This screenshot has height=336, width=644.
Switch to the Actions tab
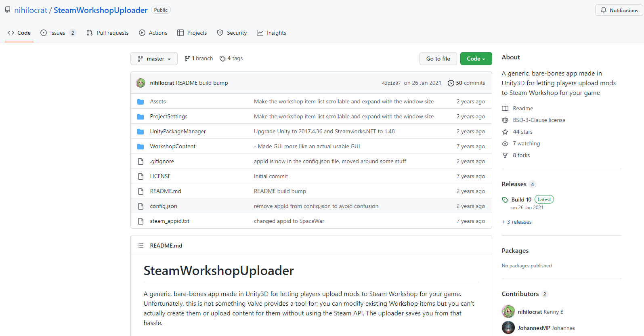tap(153, 33)
